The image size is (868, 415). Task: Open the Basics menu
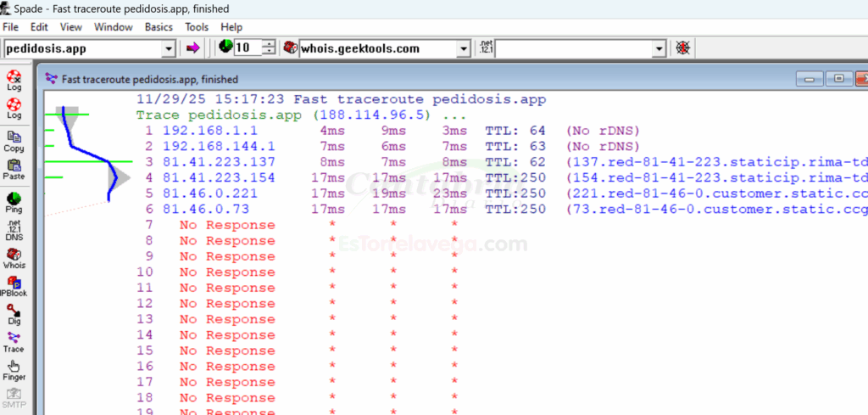pos(159,27)
